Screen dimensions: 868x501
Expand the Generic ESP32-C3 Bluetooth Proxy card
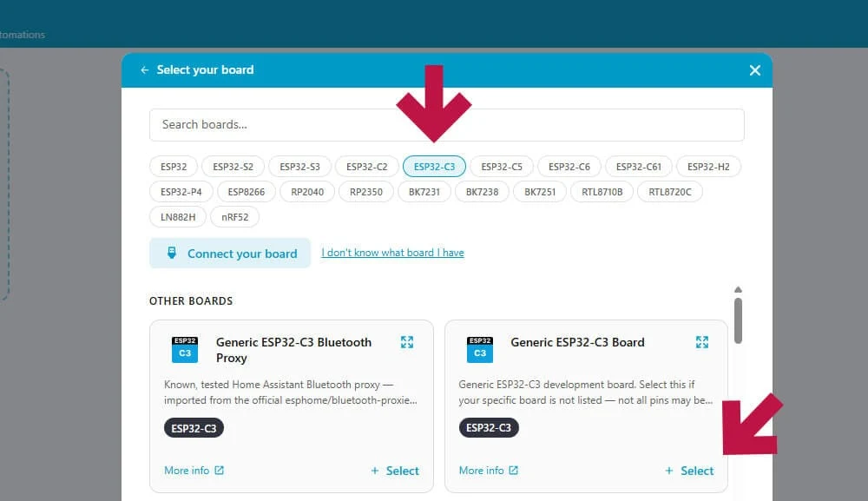click(x=407, y=342)
